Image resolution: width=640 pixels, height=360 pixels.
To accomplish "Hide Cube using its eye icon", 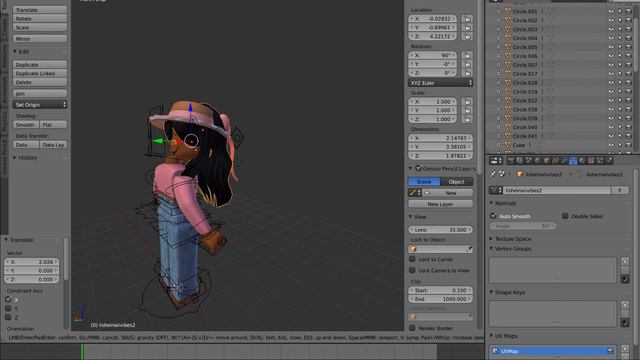I will [611, 145].
